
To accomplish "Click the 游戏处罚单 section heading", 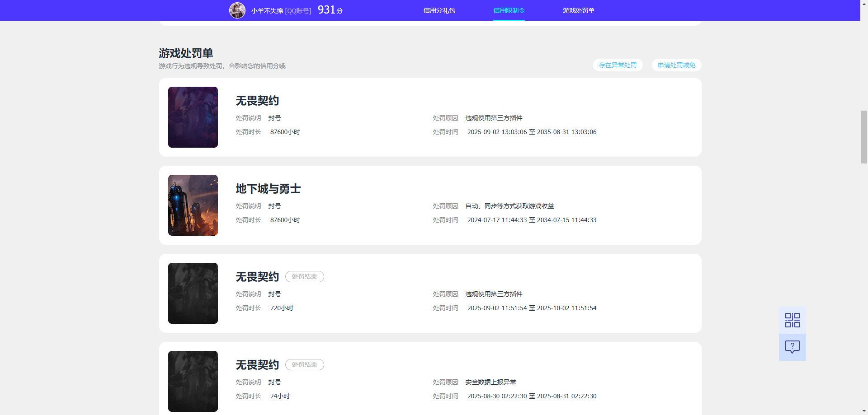I will 186,53.
